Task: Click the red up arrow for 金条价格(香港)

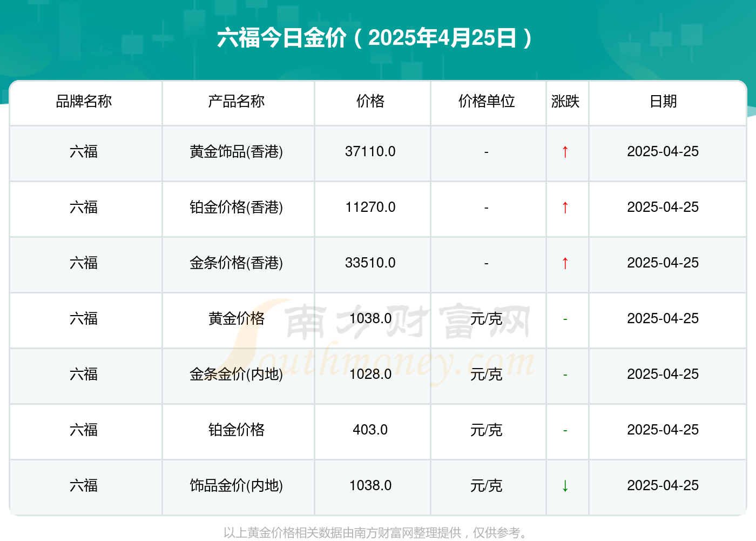Action: coord(565,263)
